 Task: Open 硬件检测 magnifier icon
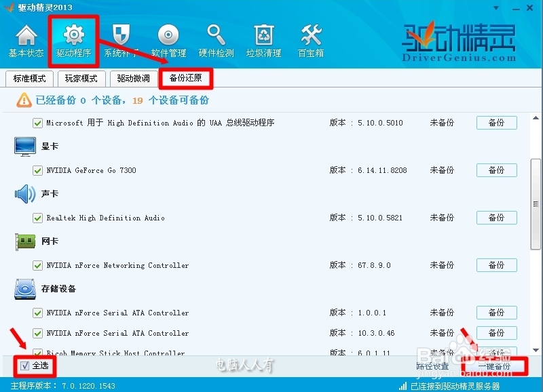coord(216,35)
